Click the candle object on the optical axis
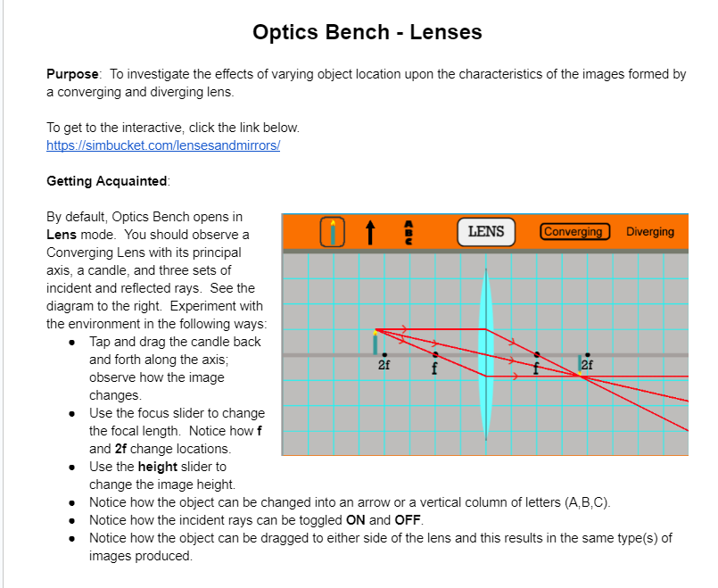This screenshot has height=588, width=718. [x=376, y=344]
